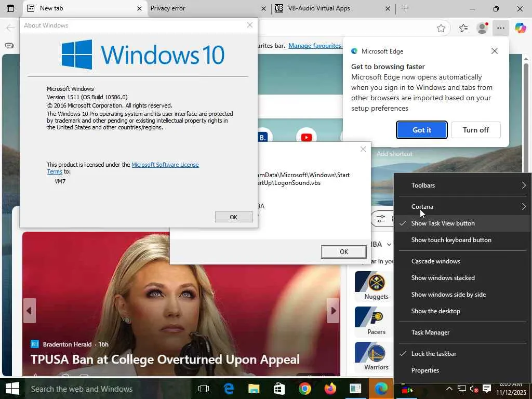Click OK in the script dialog
The height and width of the screenshot is (399, 532).
coord(344,252)
